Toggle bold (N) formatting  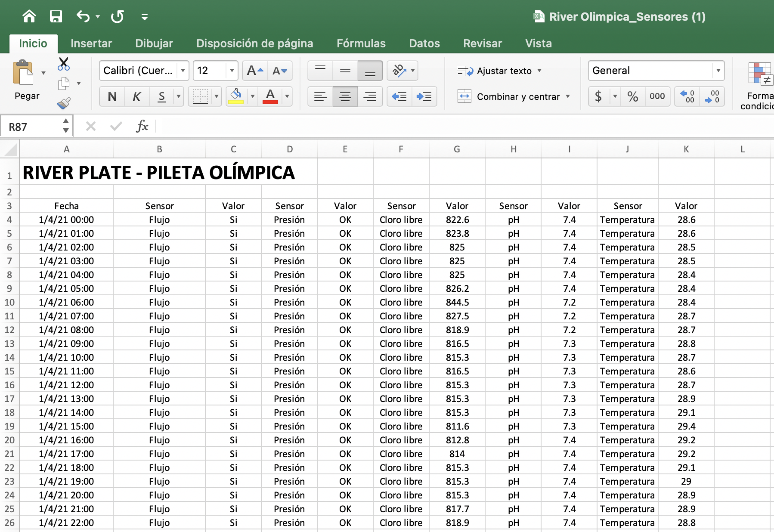click(x=112, y=96)
